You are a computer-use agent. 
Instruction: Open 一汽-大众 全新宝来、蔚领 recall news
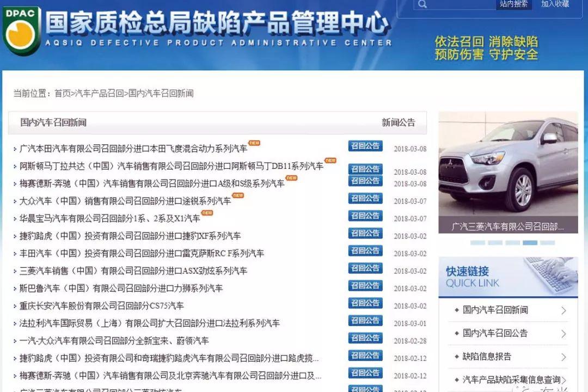114,341
